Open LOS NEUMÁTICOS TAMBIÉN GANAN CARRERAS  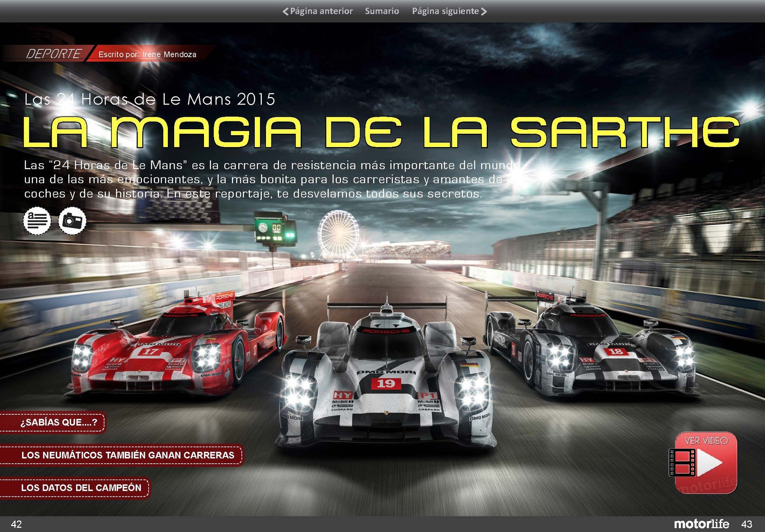tap(121, 455)
